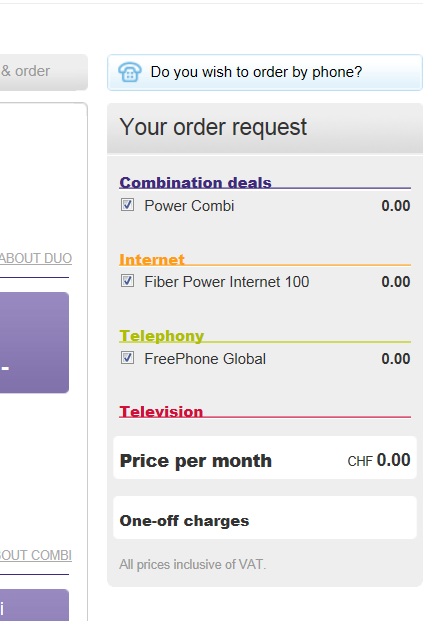Screen dimensions: 443x641
Task: Open "Do you wish to order by phone?"
Action: [x=256, y=72]
